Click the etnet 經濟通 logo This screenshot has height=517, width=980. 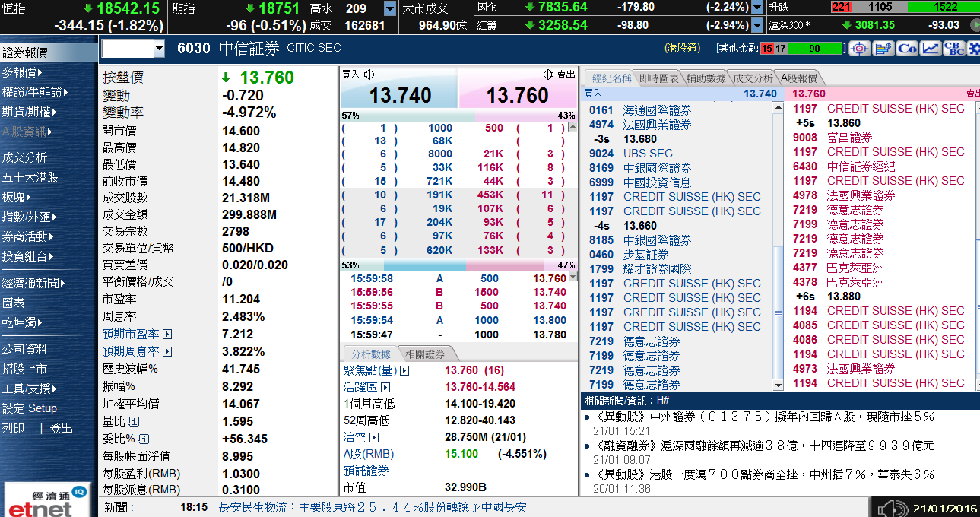coord(47,500)
